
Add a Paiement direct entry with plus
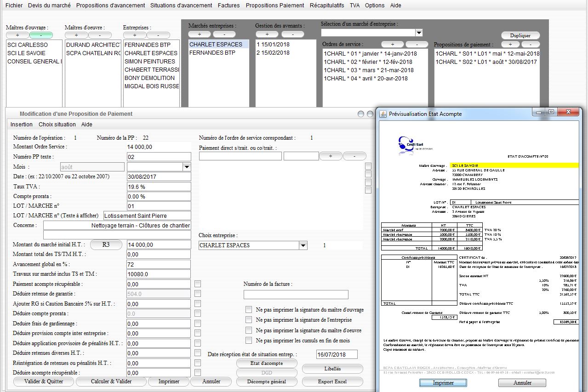[331, 156]
